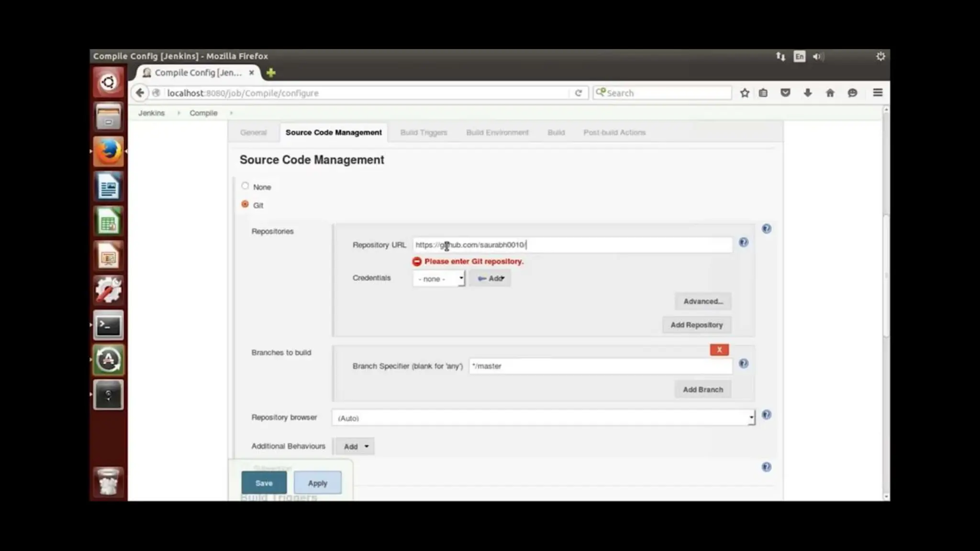Screen dimensions: 980x551
Task: Open Credentials none dropdown
Action: pyautogui.click(x=439, y=278)
